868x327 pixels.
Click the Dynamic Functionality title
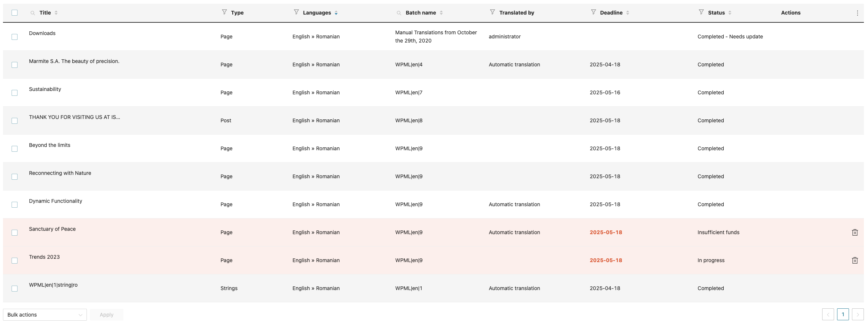coord(56,201)
